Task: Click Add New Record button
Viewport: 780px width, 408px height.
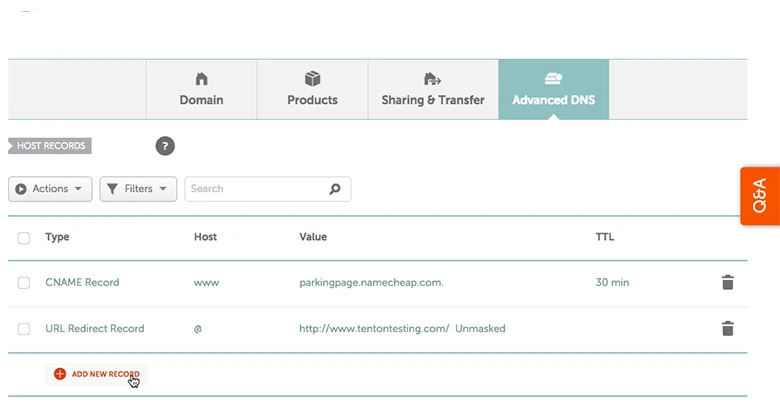Action: pyautogui.click(x=97, y=374)
